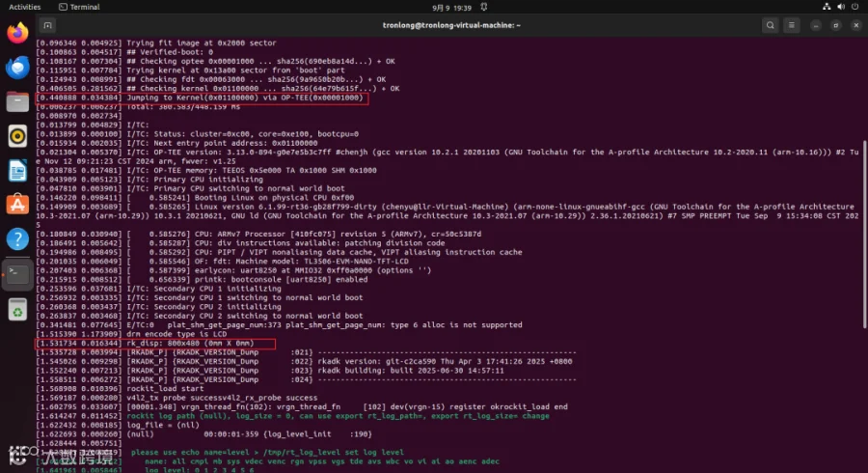
Task: Click 'CPU: ARMv7 Processor' log line
Action: (x=259, y=235)
